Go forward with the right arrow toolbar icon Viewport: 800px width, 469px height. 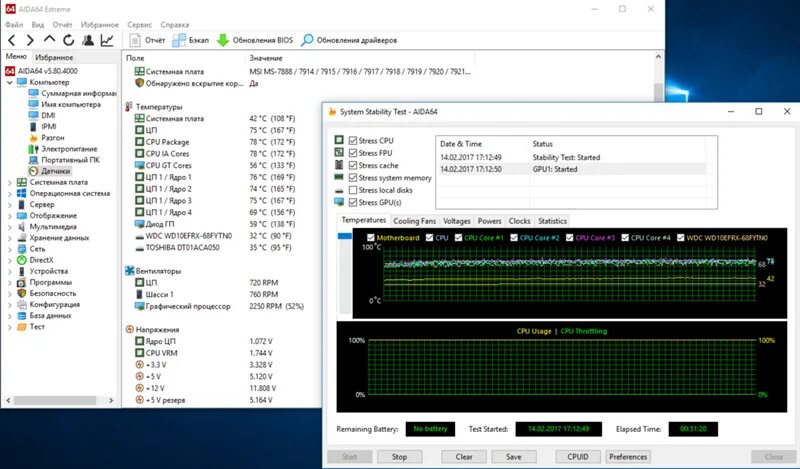30,40
